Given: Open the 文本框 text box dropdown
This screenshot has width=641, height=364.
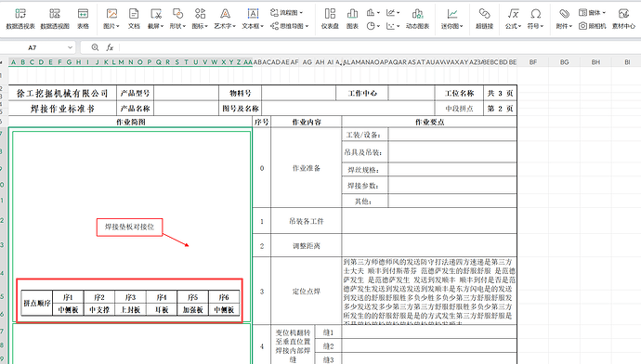Looking at the screenshot, I should pos(253,19).
